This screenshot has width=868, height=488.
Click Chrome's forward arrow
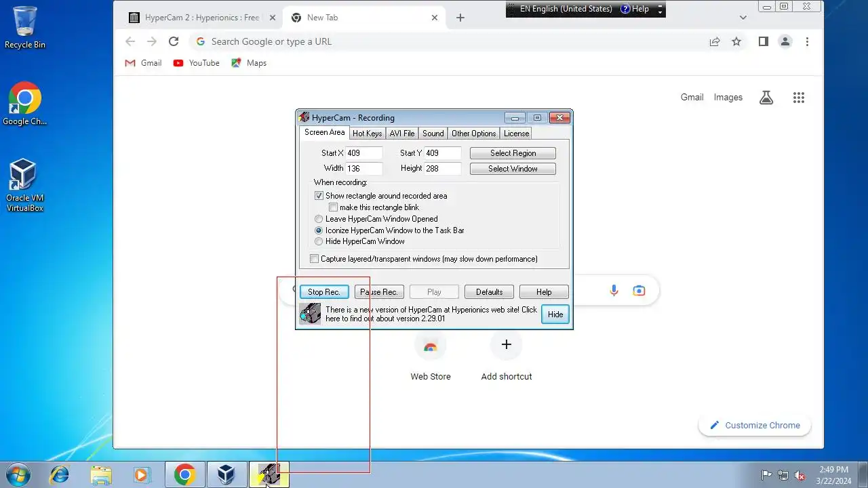(152, 41)
